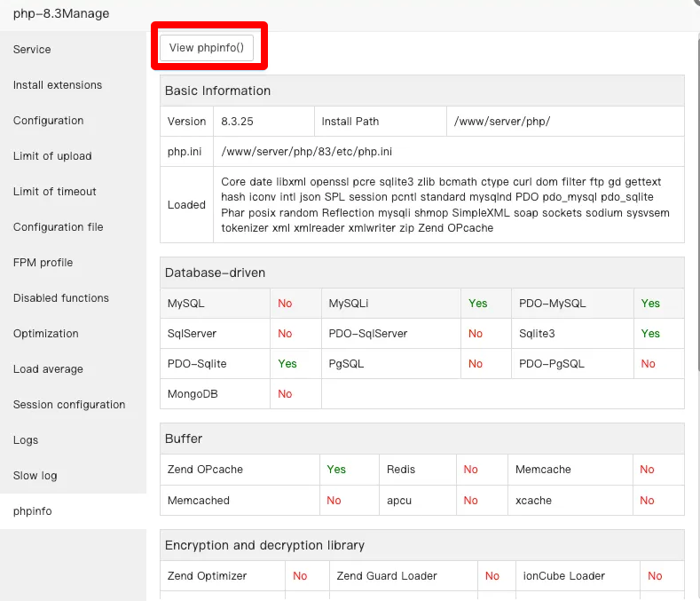Open Limit of timeout settings
700x601 pixels.
click(74, 191)
